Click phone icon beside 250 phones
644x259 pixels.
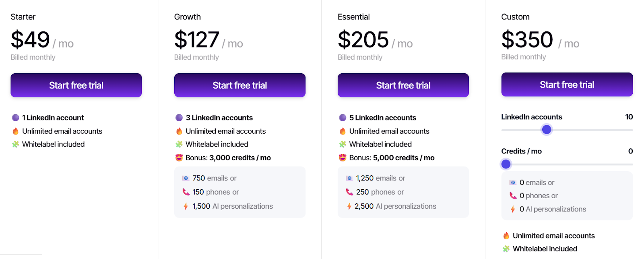pyautogui.click(x=349, y=192)
